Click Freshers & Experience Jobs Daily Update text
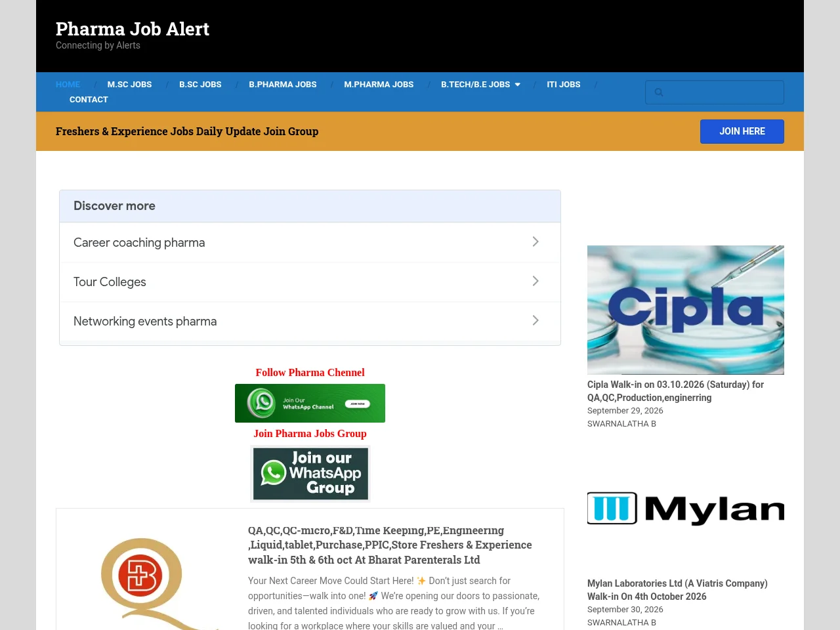Image resolution: width=840 pixels, height=630 pixels. 187,131
